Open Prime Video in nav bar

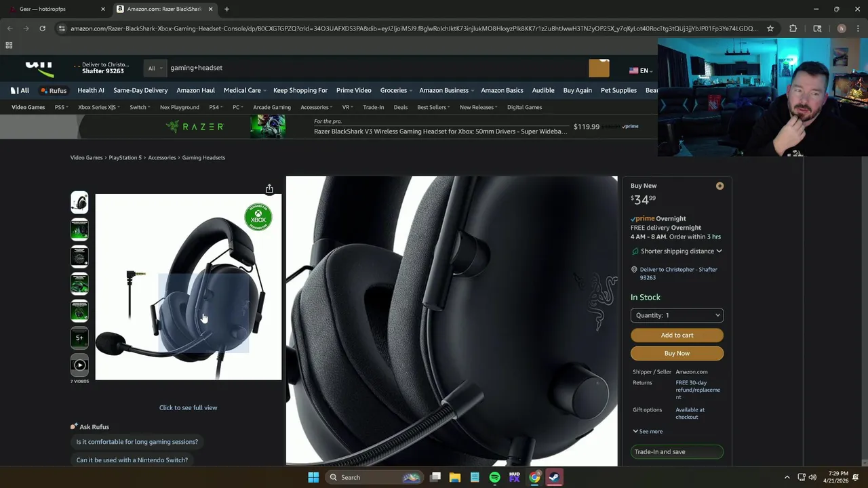pos(353,90)
